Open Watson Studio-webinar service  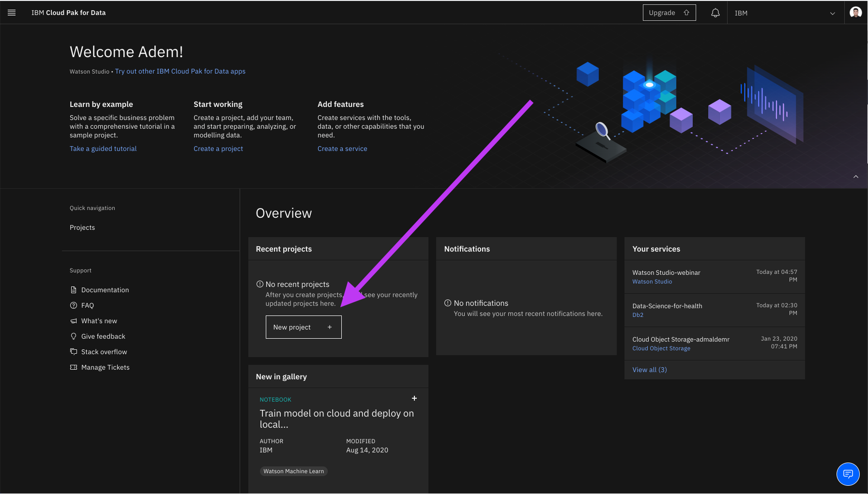(x=666, y=272)
